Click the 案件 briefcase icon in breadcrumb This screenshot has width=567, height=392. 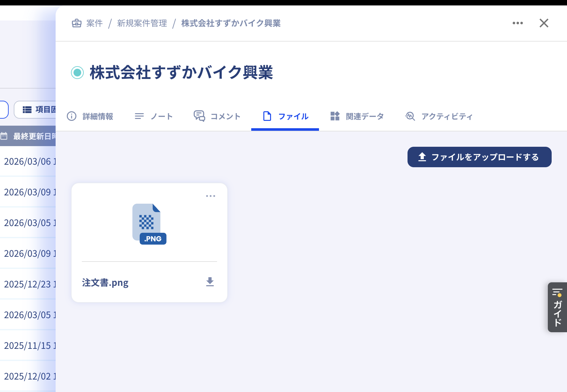tap(77, 23)
